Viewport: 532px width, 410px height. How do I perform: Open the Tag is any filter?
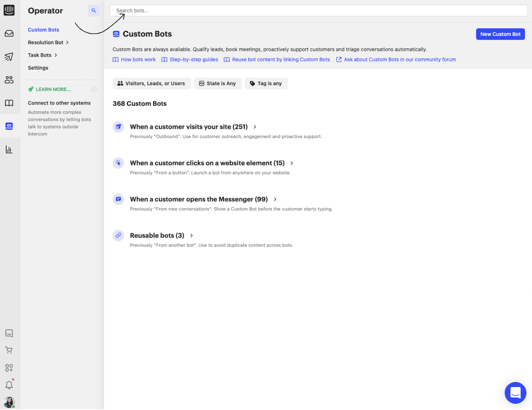266,83
